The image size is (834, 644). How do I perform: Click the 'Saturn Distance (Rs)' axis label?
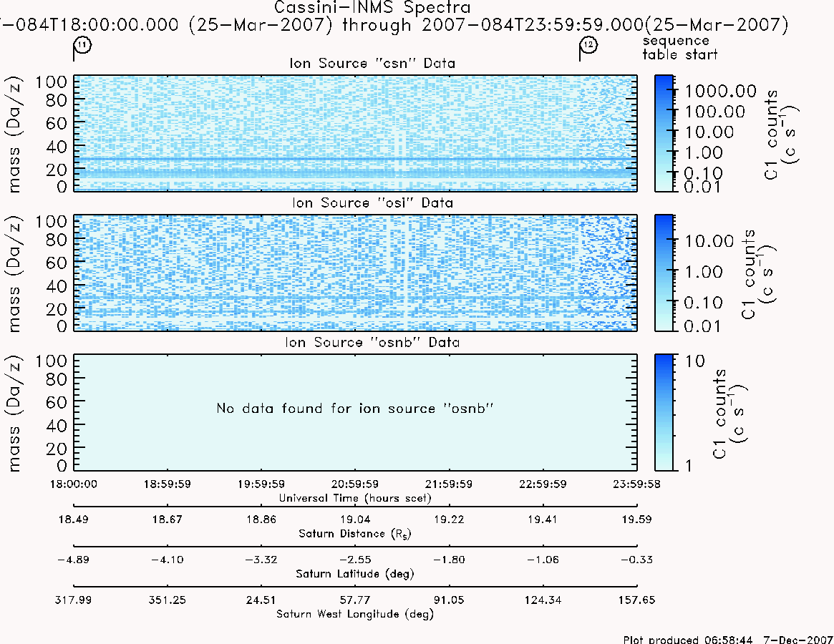(355, 534)
